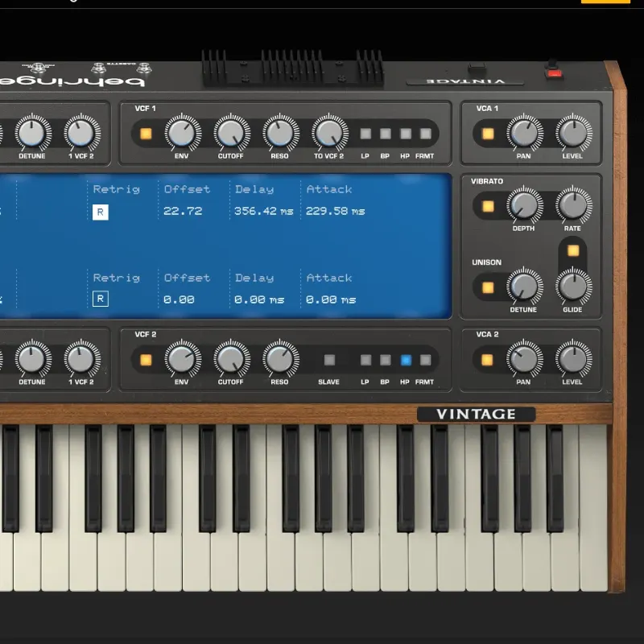Click the VCA 2 PAN knob
Screen dimensions: 644x644
coord(525,359)
